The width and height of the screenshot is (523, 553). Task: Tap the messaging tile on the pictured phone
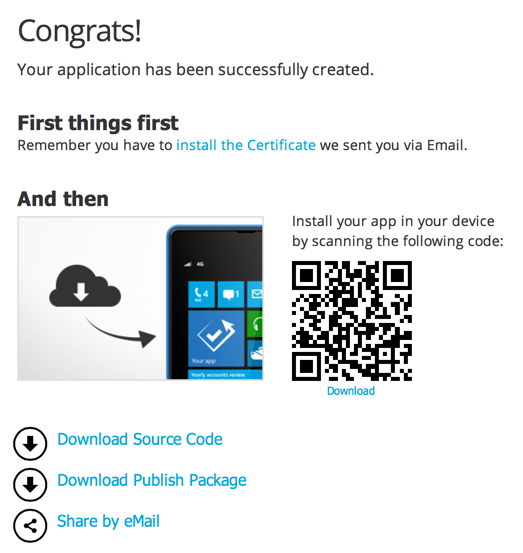click(x=231, y=294)
